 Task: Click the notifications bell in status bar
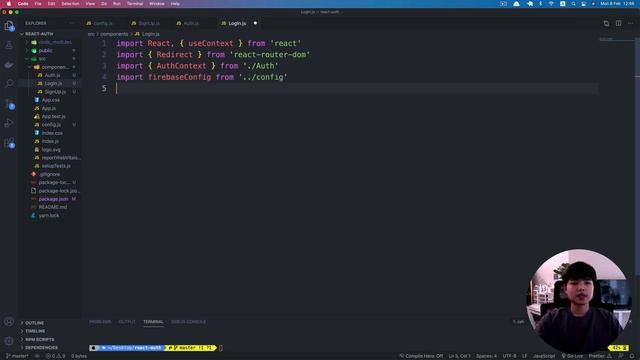632,356
